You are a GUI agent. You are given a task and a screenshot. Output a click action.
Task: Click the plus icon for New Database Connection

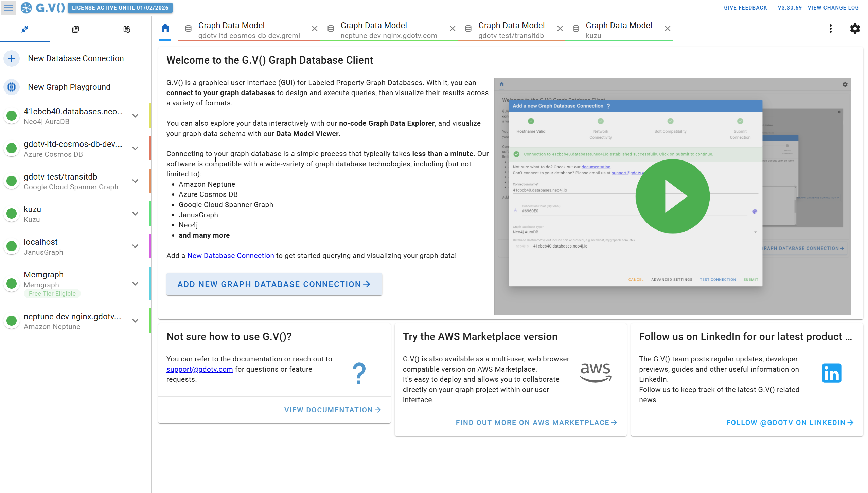(x=12, y=58)
